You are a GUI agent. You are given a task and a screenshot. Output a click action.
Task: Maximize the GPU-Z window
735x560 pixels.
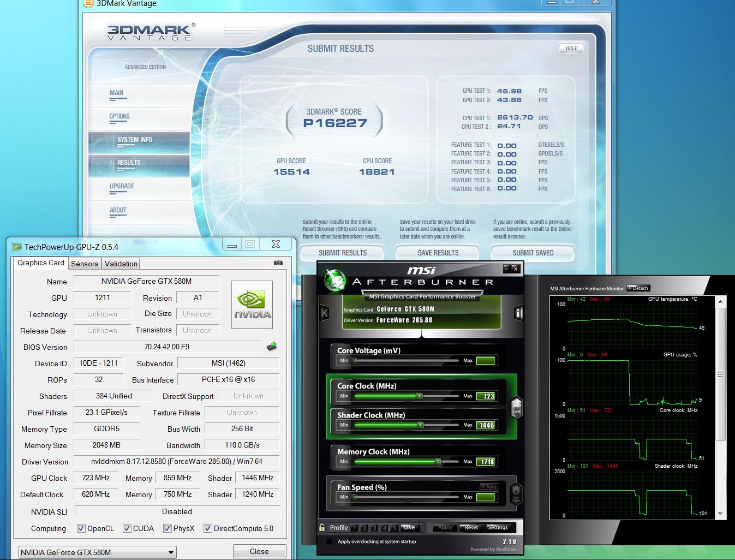tap(250, 244)
